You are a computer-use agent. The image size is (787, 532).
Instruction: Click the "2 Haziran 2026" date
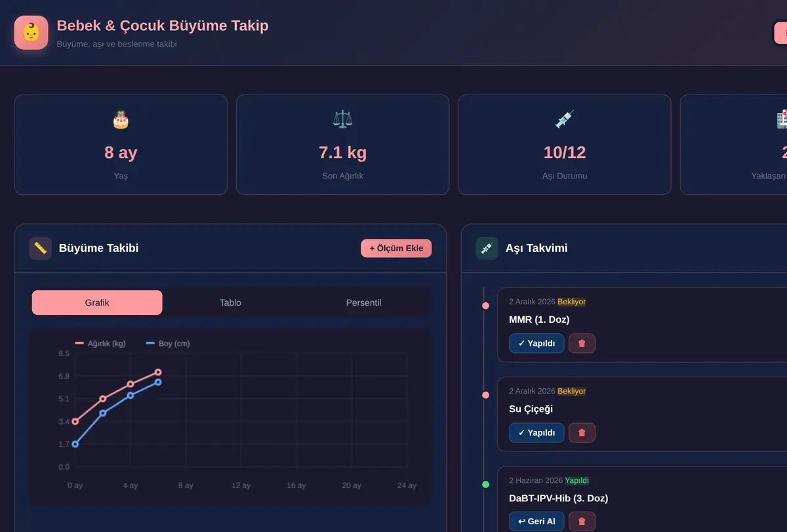pos(536,480)
